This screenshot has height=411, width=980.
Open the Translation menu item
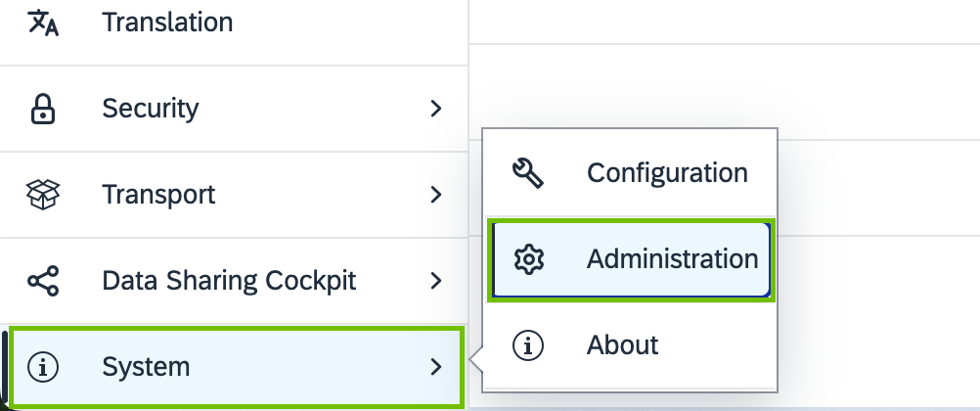(x=167, y=22)
